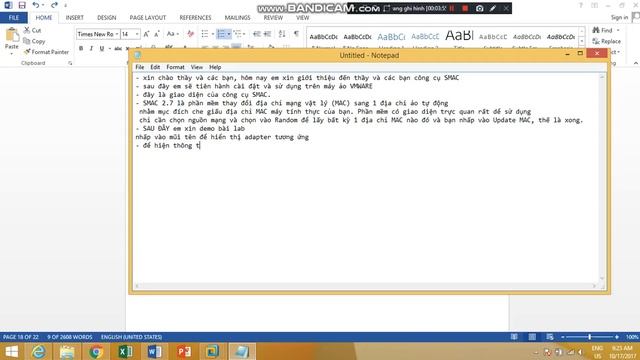Open Google Chrome from the taskbar

point(96,351)
